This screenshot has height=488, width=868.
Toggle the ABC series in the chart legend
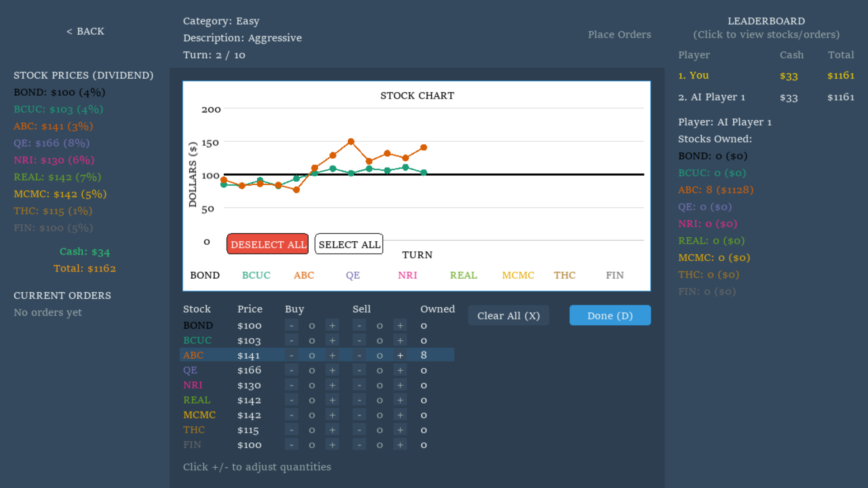pyautogui.click(x=304, y=275)
